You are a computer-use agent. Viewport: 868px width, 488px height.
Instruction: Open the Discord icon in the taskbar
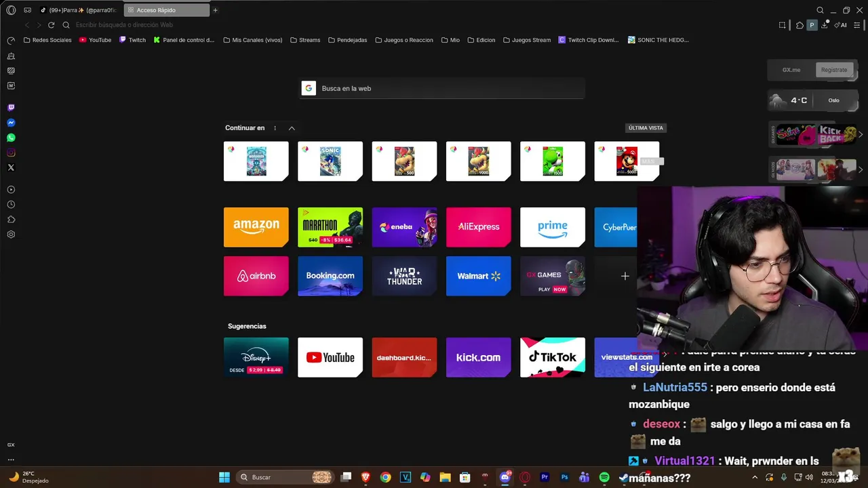pos(505,477)
